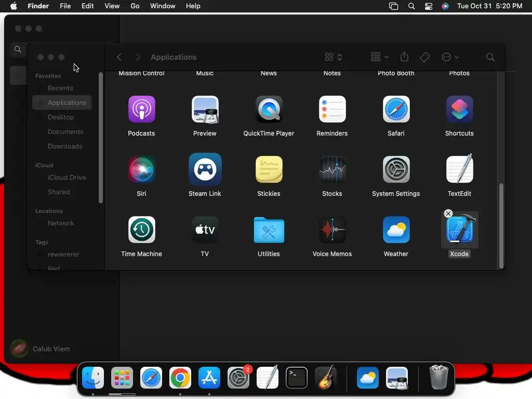Select the Xcode app icon
The image size is (532, 399).
tap(460, 230)
